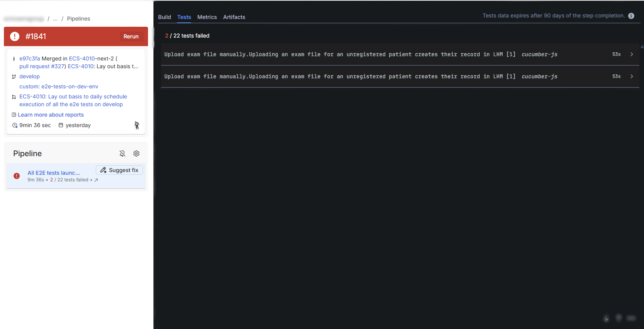The width and height of the screenshot is (644, 329).
Task: Click the pencil icon in Suggest fix
Action: 103,170
